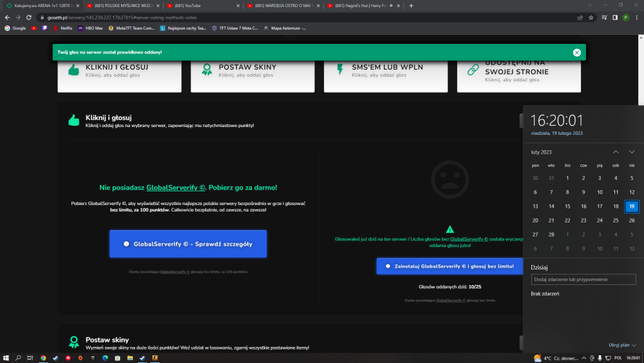Click Zainstaluj GlobalServerify i głosuj bez limitu
Image resolution: width=644 pixels, height=363 pixels.
coord(450,266)
